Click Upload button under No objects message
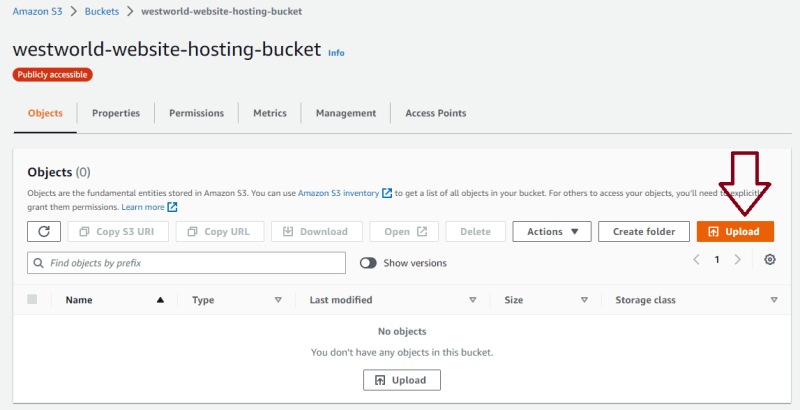This screenshot has width=800, height=410. [x=402, y=380]
